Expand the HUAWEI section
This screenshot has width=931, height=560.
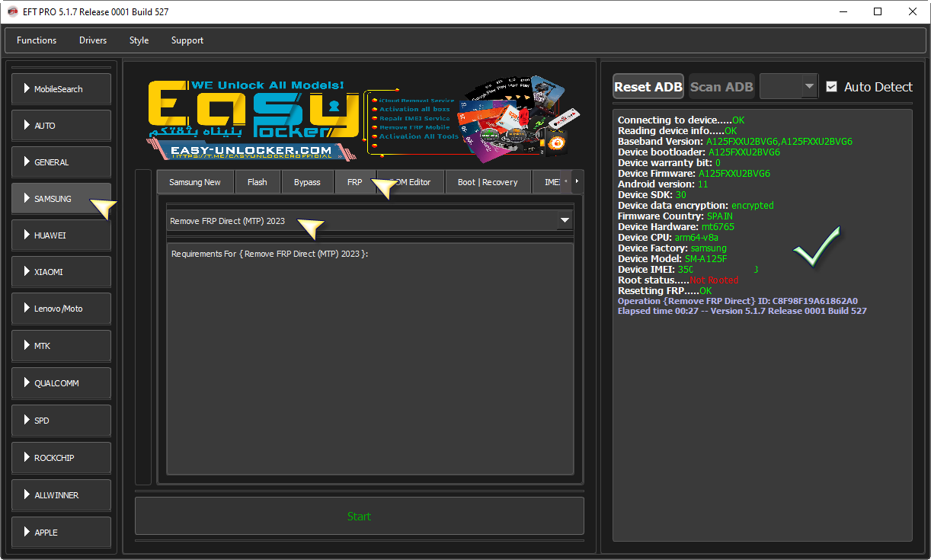tap(61, 235)
